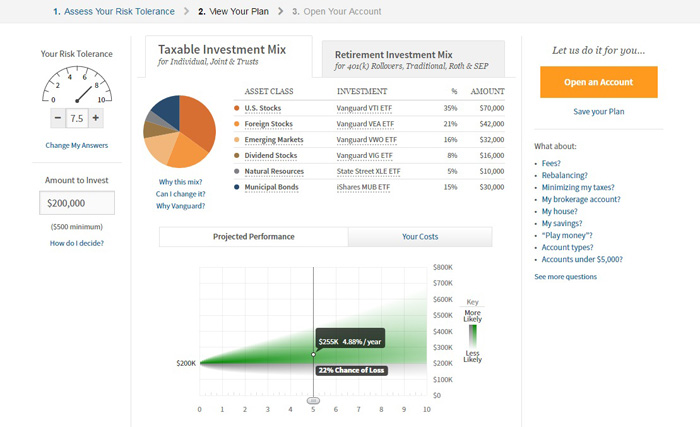700x427 pixels.
Task: Click the $70,000 amount for U.S. Stocks
Action: tap(492, 108)
